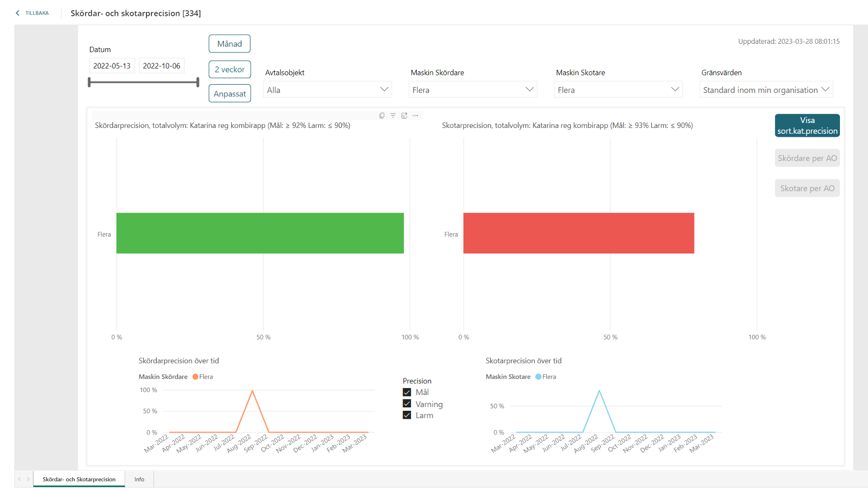The height and width of the screenshot is (490, 868).
Task: Click the previous page arrow at bottom
Action: [x=19, y=479]
